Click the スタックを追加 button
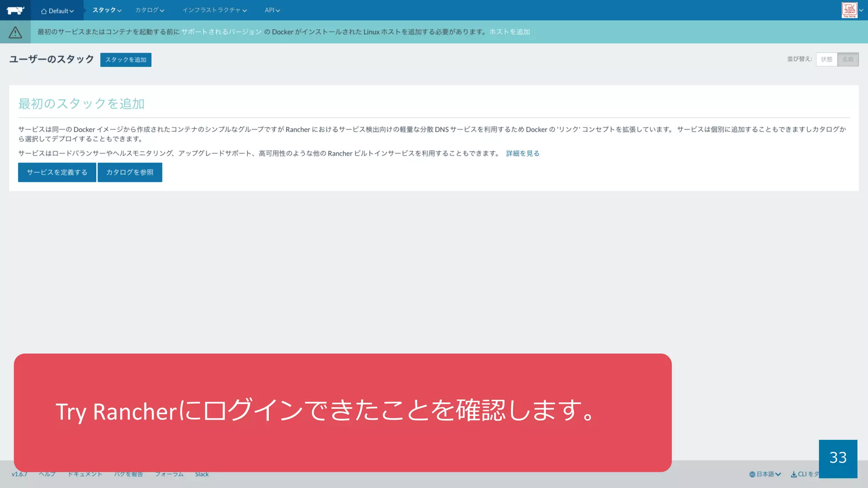Screen dimensions: 868x488 click(x=126, y=60)
